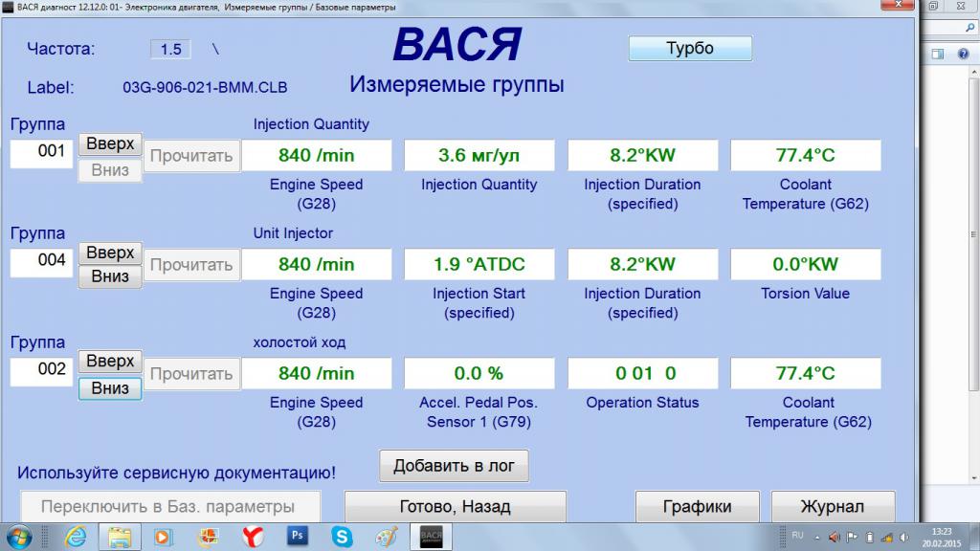The width and height of the screenshot is (980, 551).
Task: Click the Добавить в лог button
Action: click(454, 466)
